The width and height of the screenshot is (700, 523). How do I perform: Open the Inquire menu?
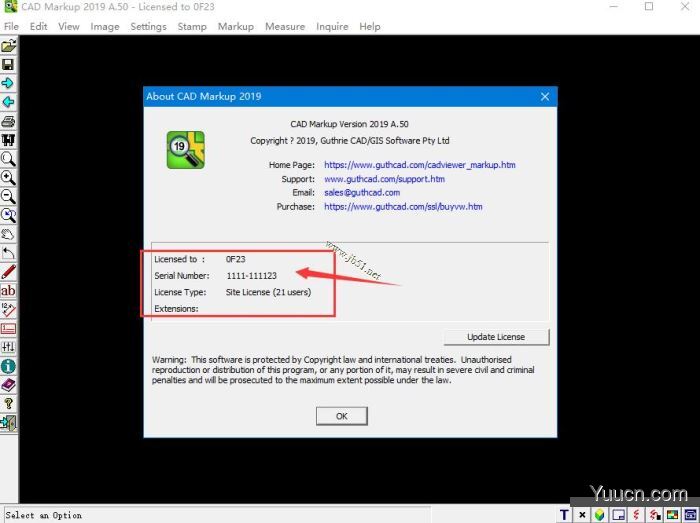(332, 26)
